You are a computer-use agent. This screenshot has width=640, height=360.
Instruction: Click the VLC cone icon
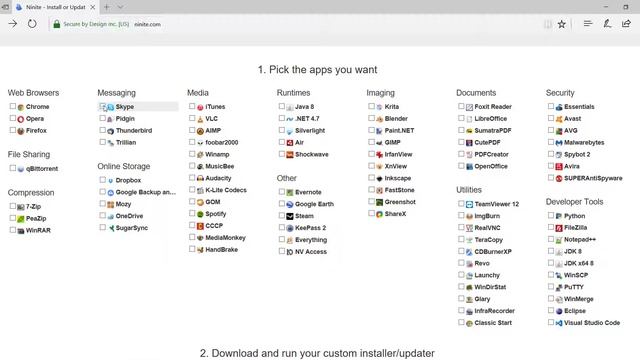pos(200,119)
